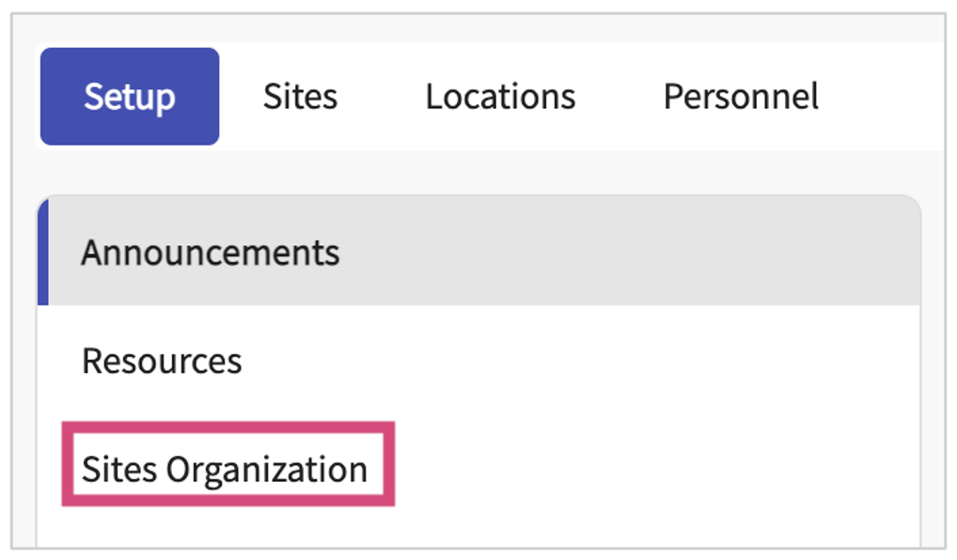Select the Locations tab
Viewport: 957px width, 560px height.
[x=500, y=97]
